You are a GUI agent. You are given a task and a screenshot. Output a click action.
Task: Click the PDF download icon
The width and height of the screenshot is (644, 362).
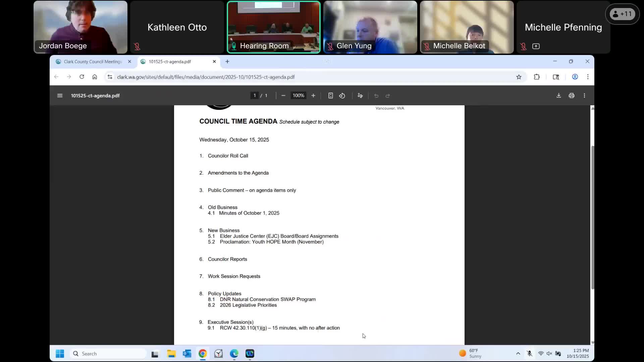(x=558, y=96)
